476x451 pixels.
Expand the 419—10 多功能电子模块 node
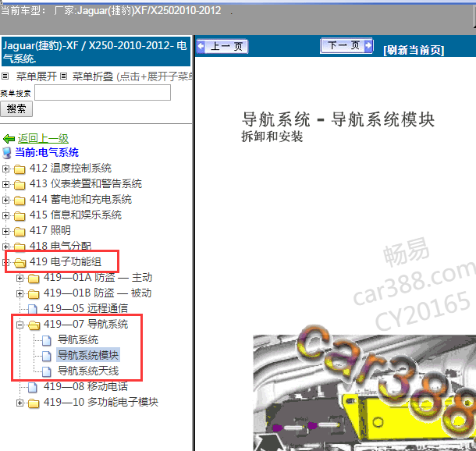pyautogui.click(x=20, y=403)
